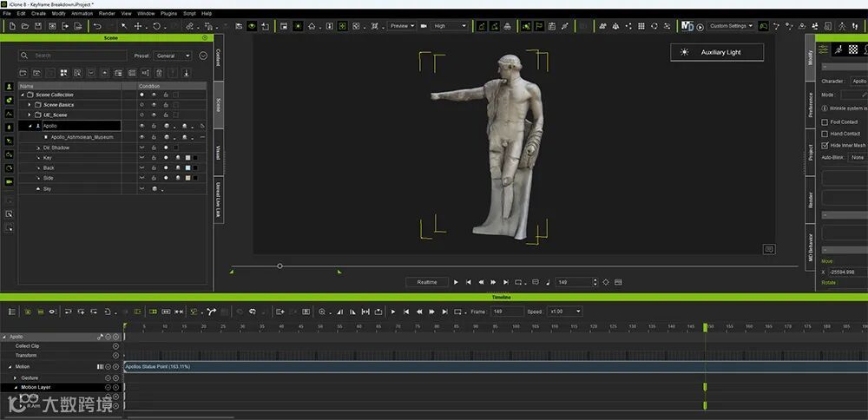The height and width of the screenshot is (420, 868).
Task: Toggle visibility eye for Apollo row
Action: 141,126
